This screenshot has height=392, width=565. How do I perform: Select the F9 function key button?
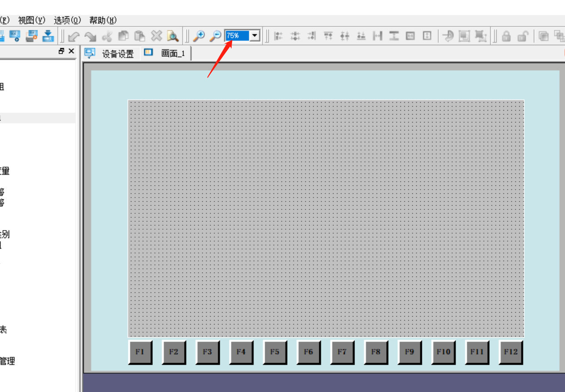coord(410,352)
